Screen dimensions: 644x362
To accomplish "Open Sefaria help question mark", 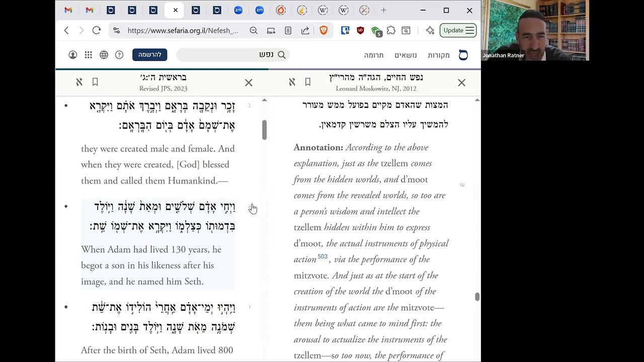I will pyautogui.click(x=119, y=55).
